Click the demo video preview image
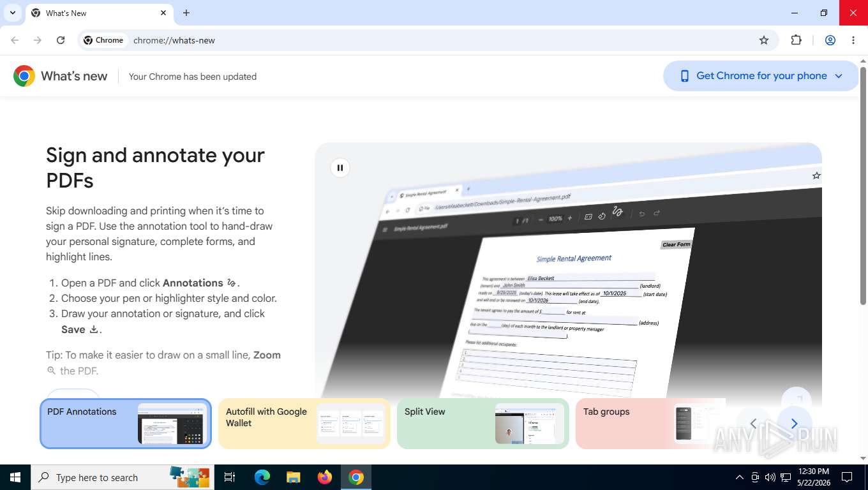 (568, 271)
